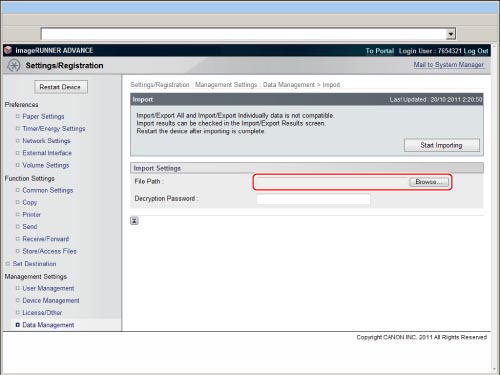Click the Last Updated timestamp text

436,100
